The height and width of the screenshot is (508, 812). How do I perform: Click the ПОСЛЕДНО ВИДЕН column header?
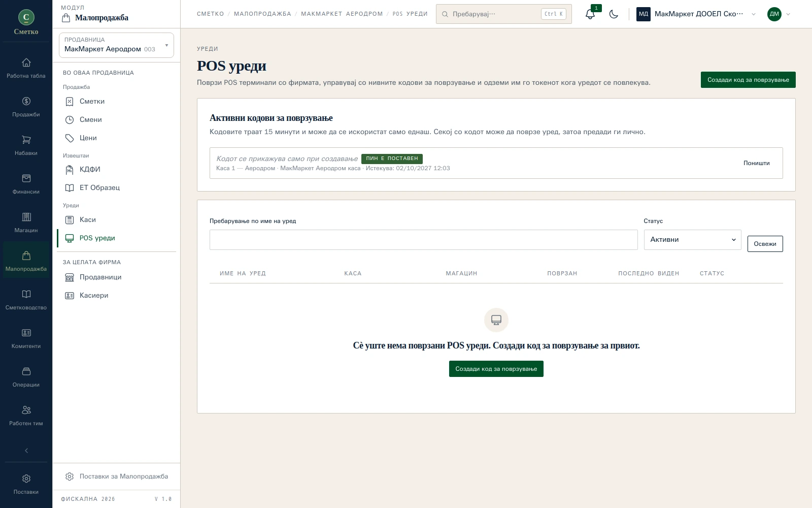click(649, 273)
